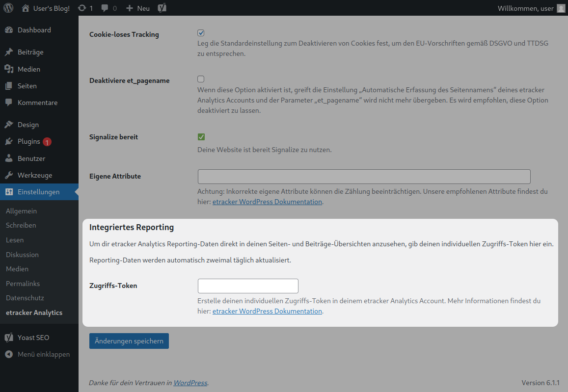Enable the Deaktiviere et_pagename checkbox
568x392 pixels.
[x=201, y=79]
